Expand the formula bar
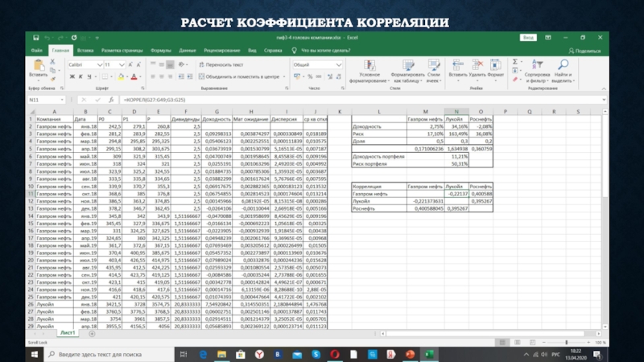 point(603,100)
